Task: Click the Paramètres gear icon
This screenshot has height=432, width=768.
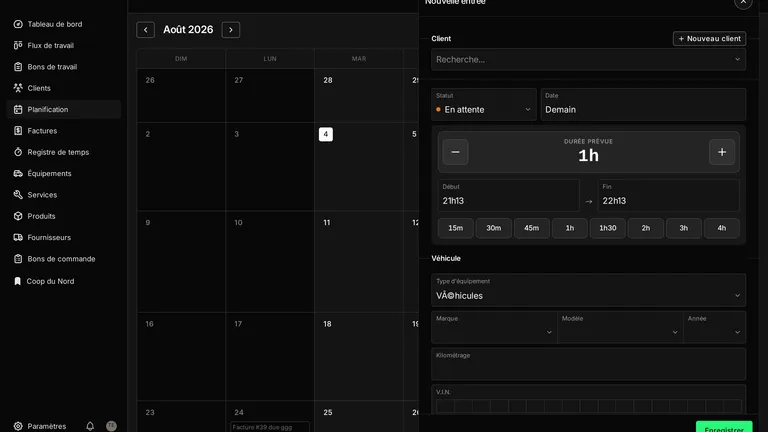Action: pos(18,426)
